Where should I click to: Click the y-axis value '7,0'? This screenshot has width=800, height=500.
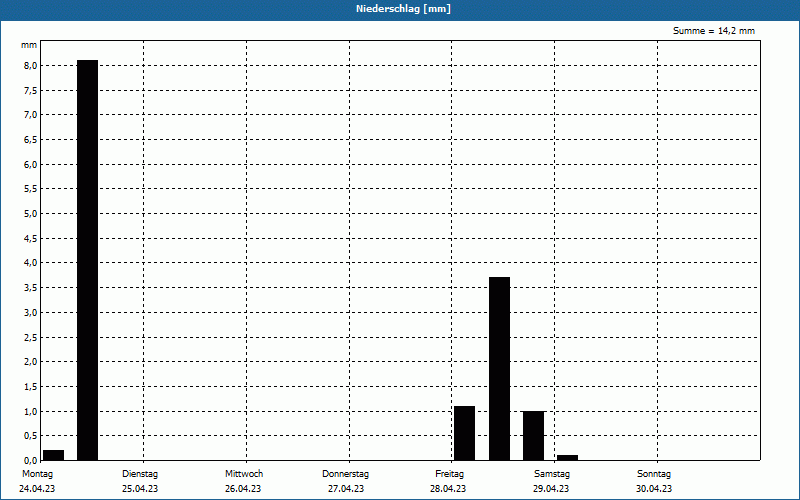pyautogui.click(x=30, y=115)
